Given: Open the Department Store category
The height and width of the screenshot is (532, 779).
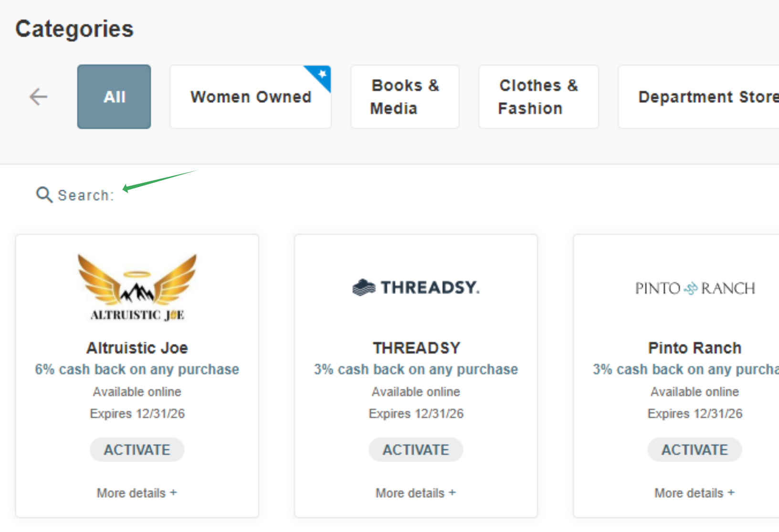Looking at the screenshot, I should click(x=699, y=97).
